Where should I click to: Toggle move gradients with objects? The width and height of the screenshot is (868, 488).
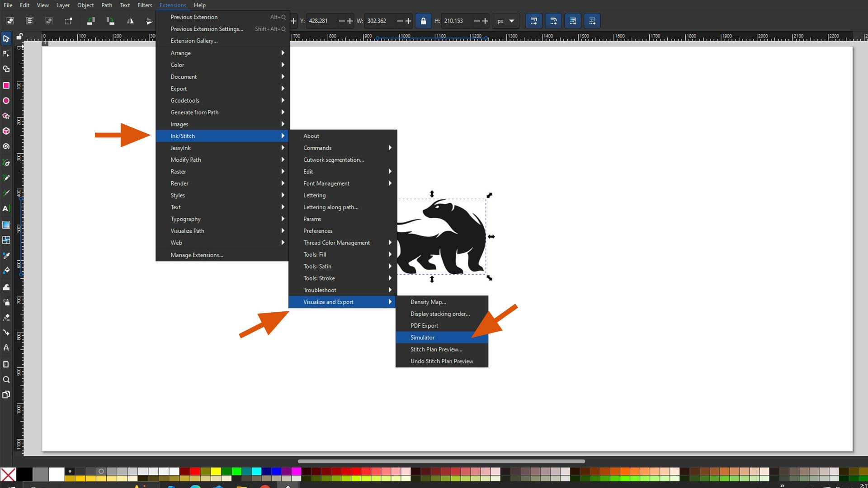(573, 21)
